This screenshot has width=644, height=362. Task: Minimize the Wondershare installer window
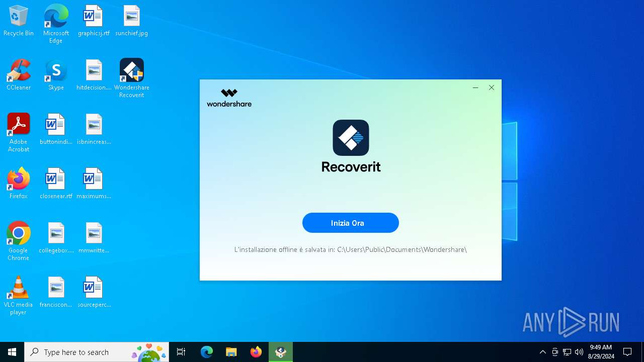475,87
